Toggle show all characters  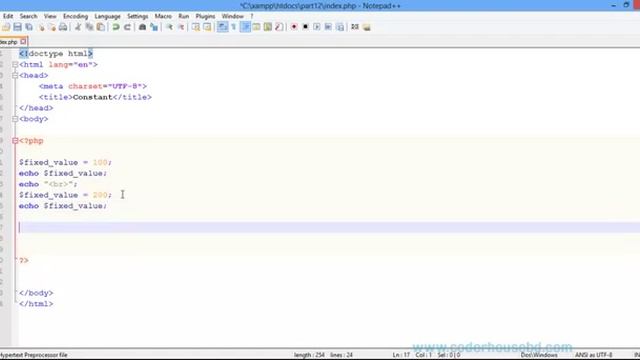pos(234,27)
